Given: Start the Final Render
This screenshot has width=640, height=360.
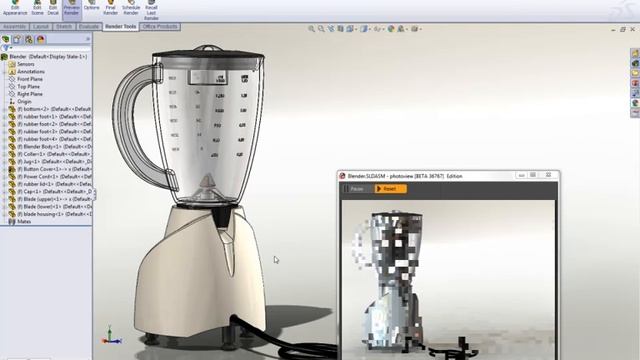Looking at the screenshot, I should click(110, 8).
